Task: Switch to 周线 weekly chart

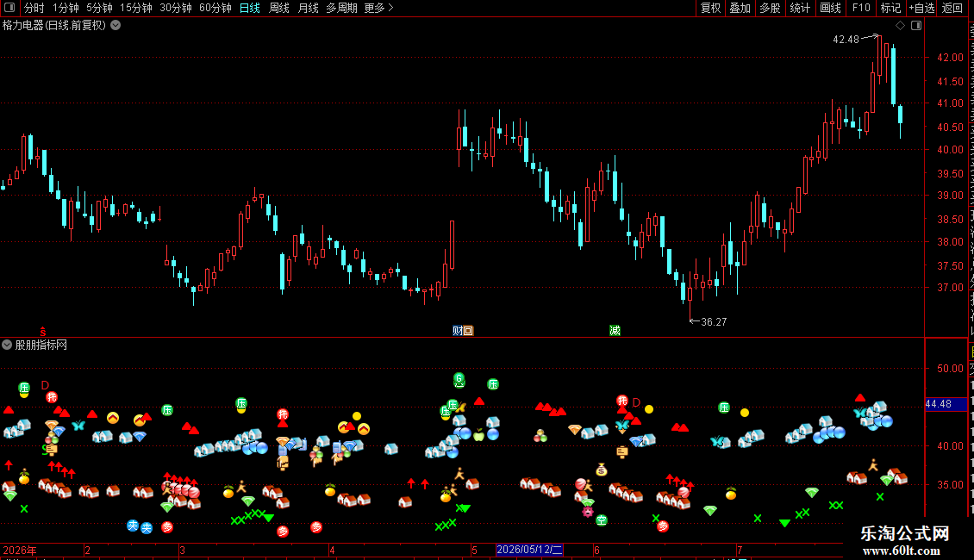Action: pos(279,8)
